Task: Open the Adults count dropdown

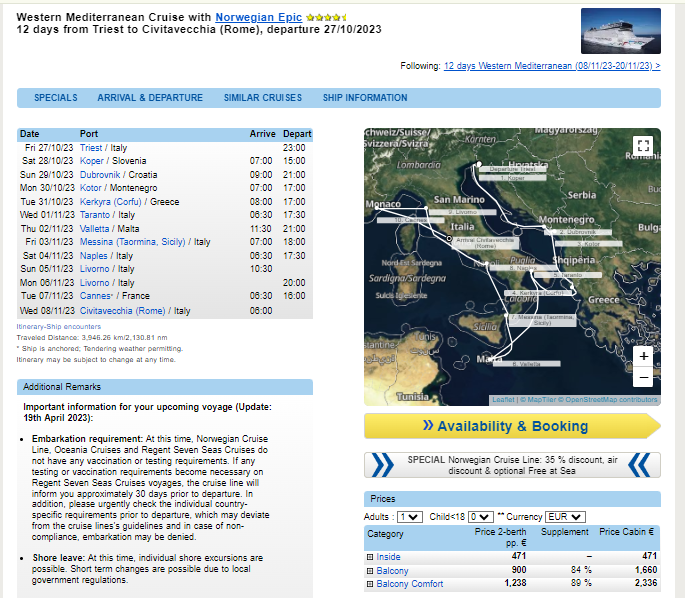Action: tap(410, 517)
